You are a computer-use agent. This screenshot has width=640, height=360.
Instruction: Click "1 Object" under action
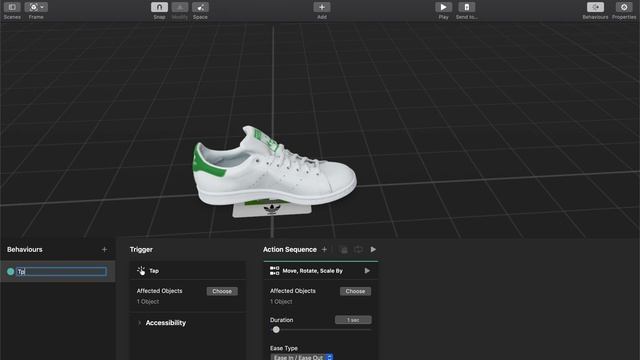click(x=281, y=302)
